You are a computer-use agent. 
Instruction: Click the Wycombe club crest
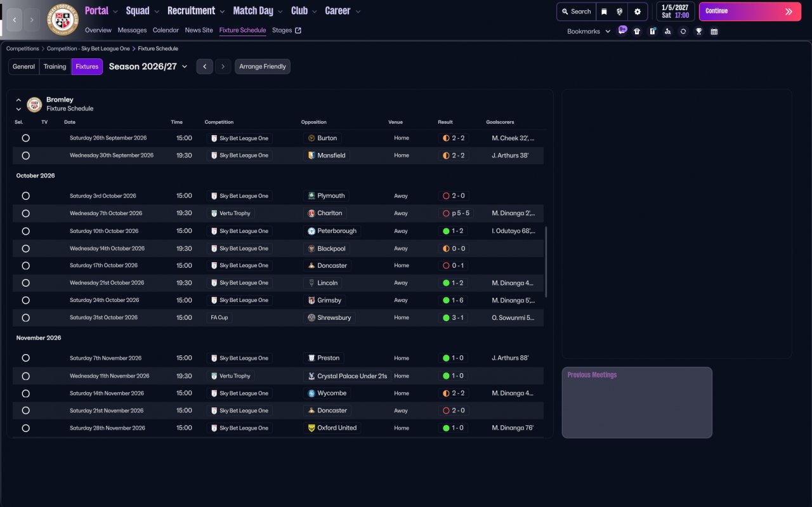coord(311,393)
